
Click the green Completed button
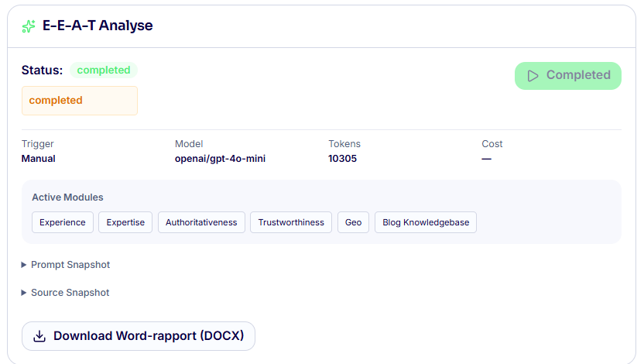coord(568,76)
